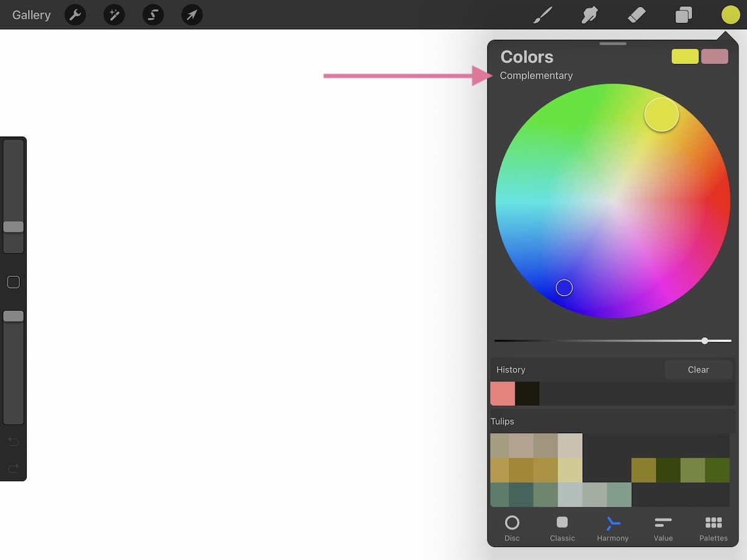The image size is (747, 560).
Task: Click the Tulips palette name
Action: [502, 421]
